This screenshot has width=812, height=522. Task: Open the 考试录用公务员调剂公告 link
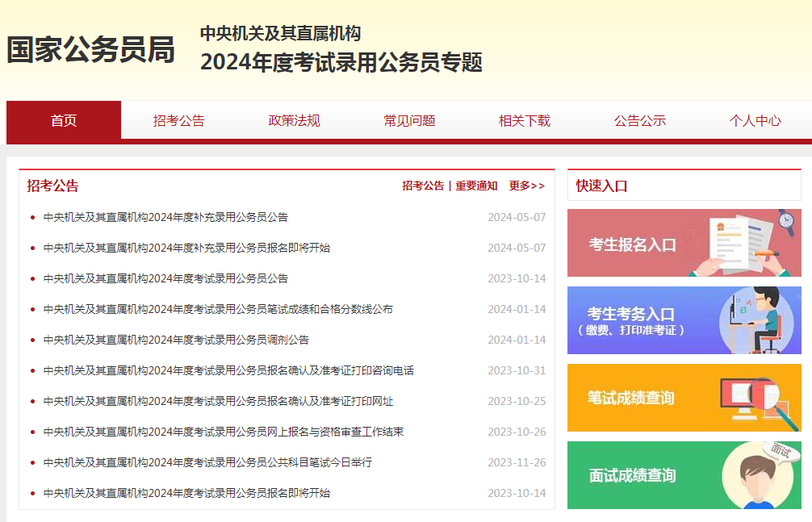(176, 340)
